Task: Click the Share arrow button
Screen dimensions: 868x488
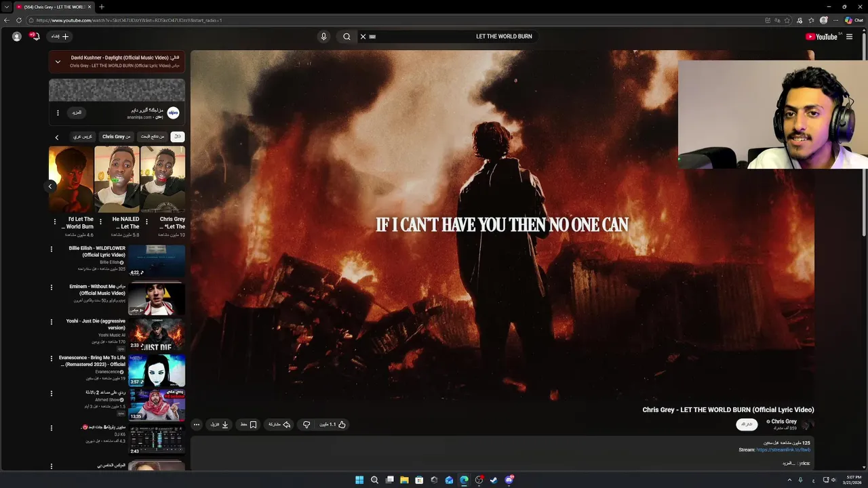Action: coord(279,424)
